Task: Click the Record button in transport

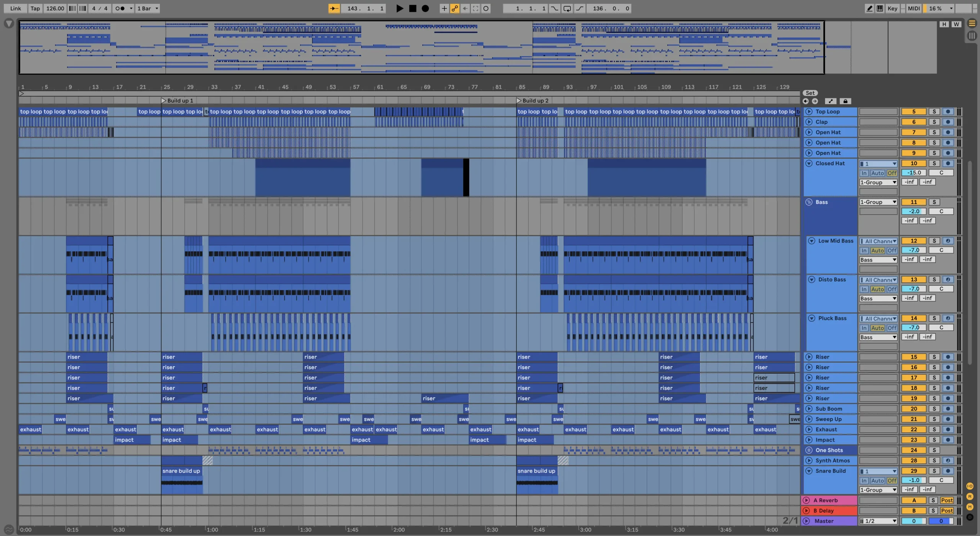Action: (423, 8)
